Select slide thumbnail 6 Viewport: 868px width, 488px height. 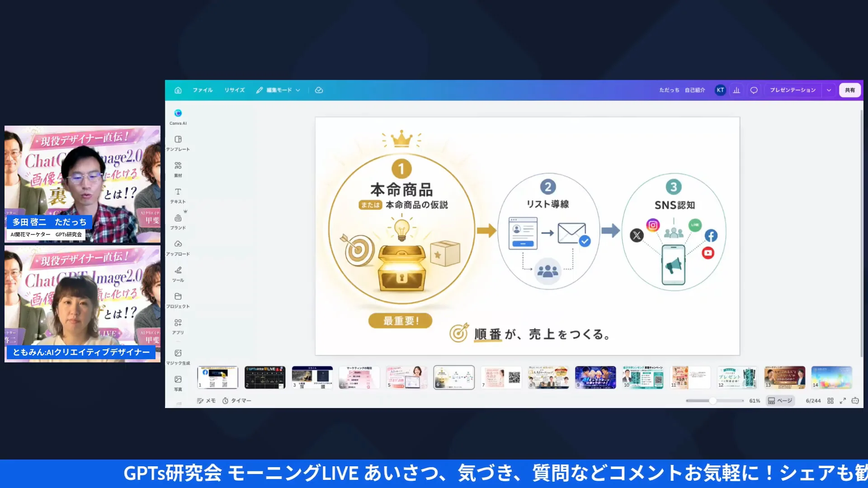pyautogui.click(x=454, y=377)
